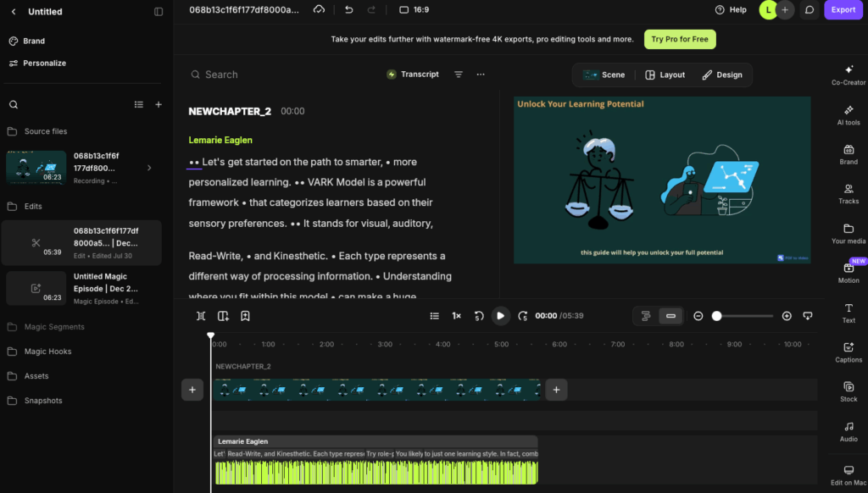This screenshot has width=868, height=493.
Task: Open the Untitled Magic Episode item
Action: coord(81,288)
